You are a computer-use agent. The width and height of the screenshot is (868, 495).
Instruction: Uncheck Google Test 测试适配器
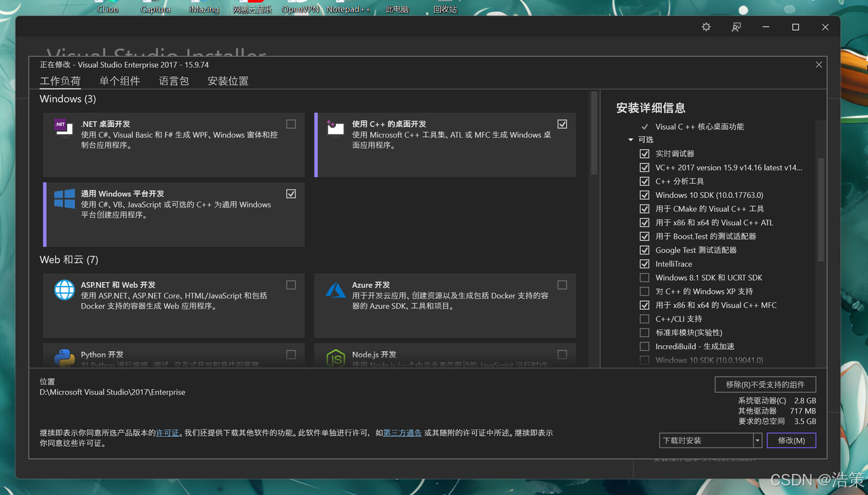[x=644, y=250]
